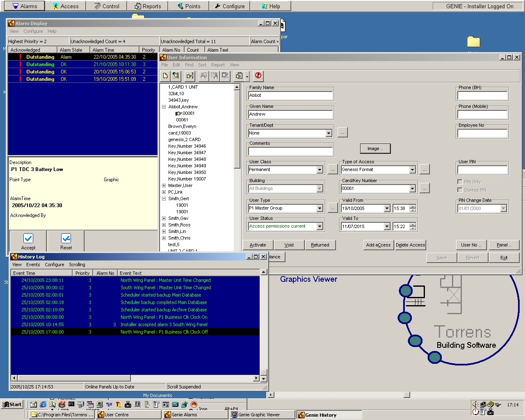525x420 pixels.
Task: Click the greyed-out cut icon in User Information toolbar
Action: (x=204, y=76)
